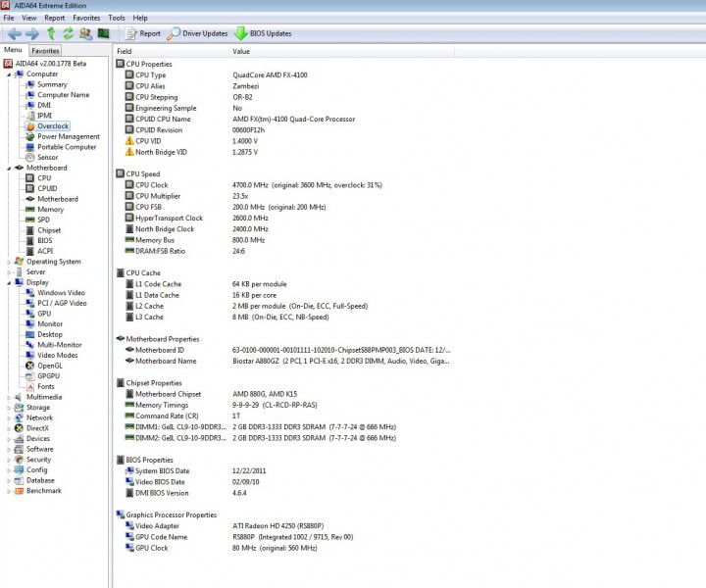Click the Value column header
The width and height of the screenshot is (706, 588).
tap(342, 51)
